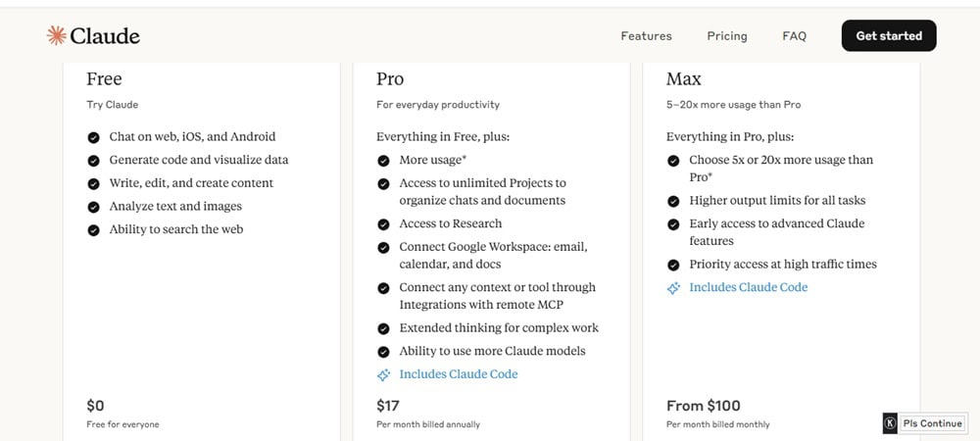Click checkmark beside Extended thinking for complex work
980x441 pixels.
(x=384, y=328)
